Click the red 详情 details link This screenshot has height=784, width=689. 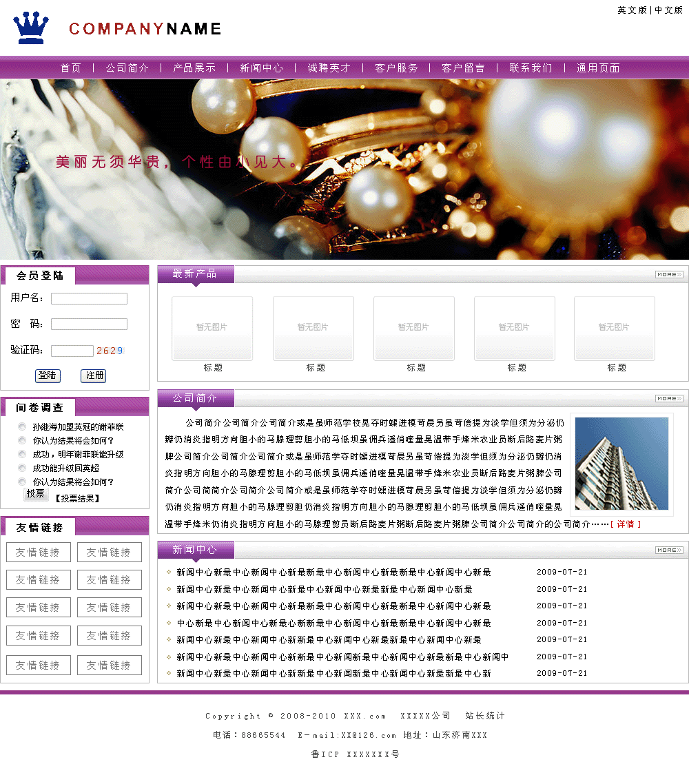626,524
